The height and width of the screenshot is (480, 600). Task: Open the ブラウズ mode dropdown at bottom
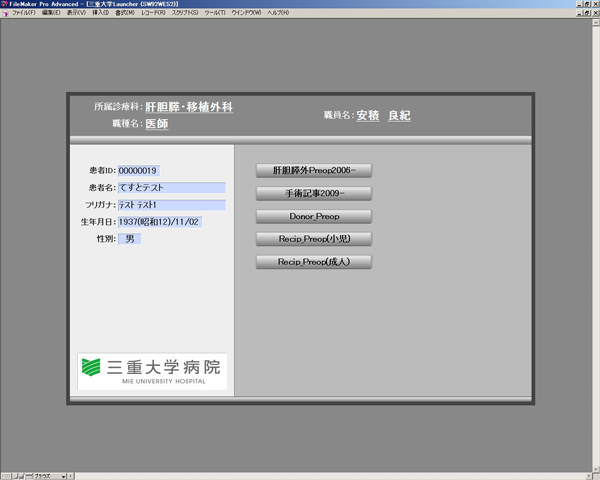(x=48, y=476)
